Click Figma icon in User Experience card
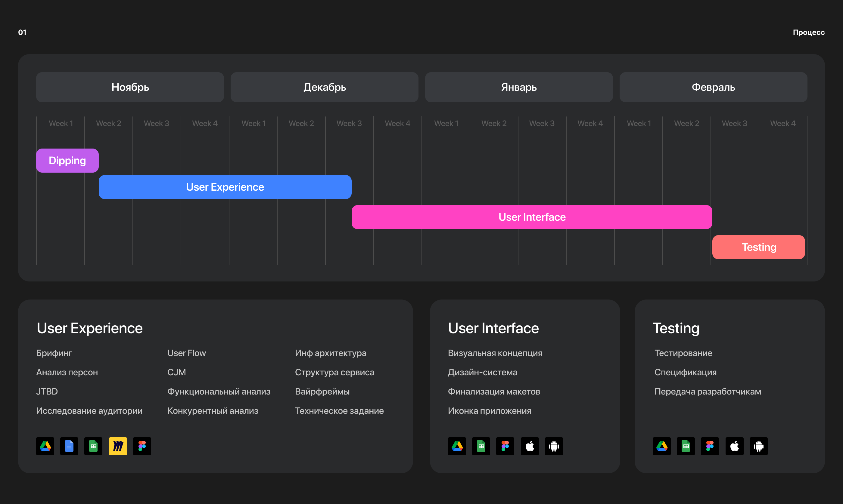The image size is (843, 504). [x=142, y=446]
